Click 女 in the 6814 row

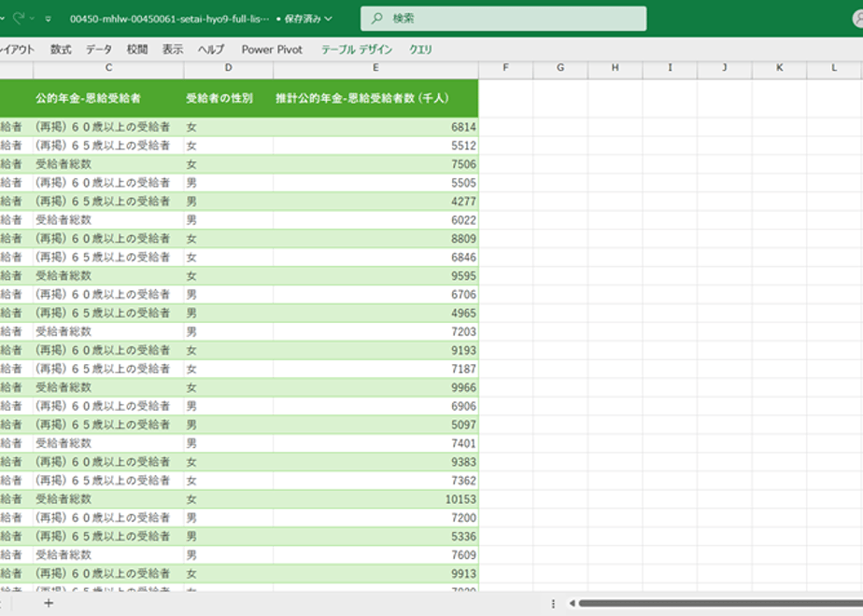[x=191, y=127]
